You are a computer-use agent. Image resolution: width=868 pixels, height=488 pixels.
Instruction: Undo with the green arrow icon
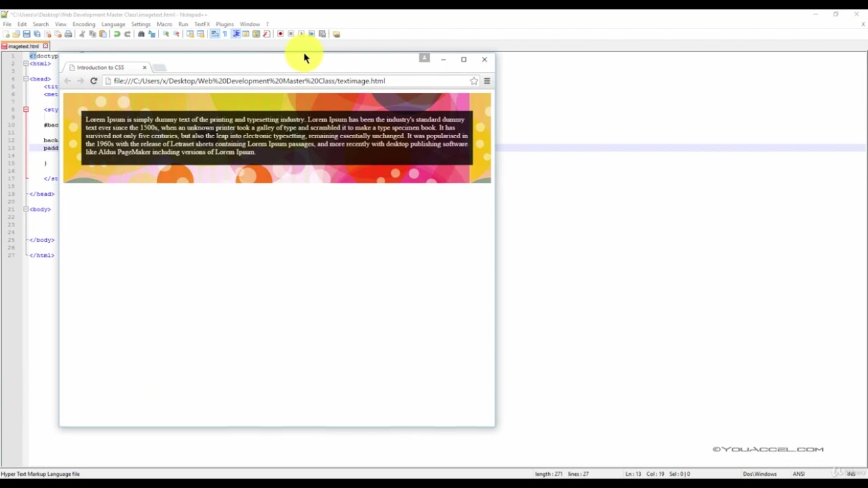[x=117, y=34]
